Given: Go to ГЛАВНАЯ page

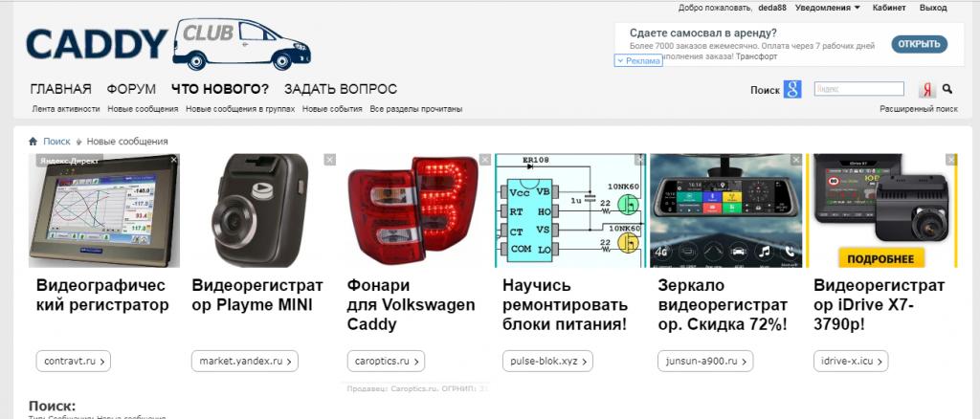Looking at the screenshot, I should [60, 89].
